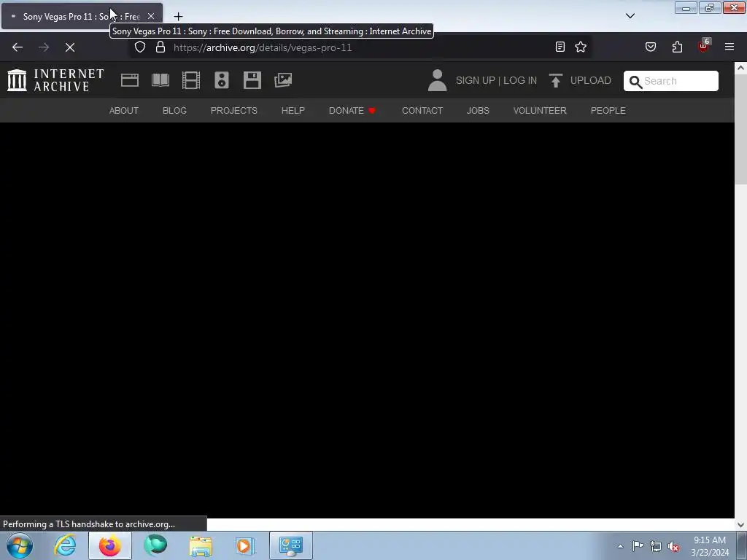The image size is (747, 560).
Task: Launch Internet Explorer from taskbar
Action: click(x=65, y=545)
